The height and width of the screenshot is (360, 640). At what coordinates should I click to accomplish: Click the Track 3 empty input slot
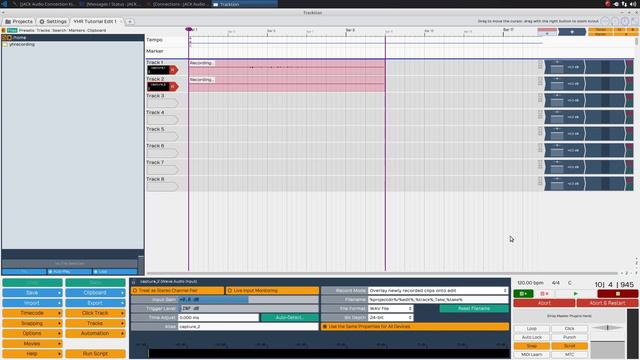(x=162, y=103)
